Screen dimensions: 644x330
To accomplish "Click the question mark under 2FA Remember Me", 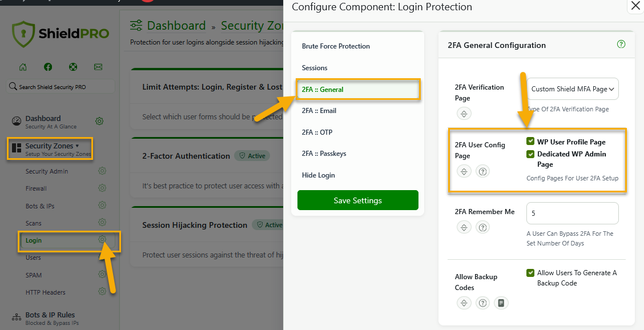I will [483, 227].
